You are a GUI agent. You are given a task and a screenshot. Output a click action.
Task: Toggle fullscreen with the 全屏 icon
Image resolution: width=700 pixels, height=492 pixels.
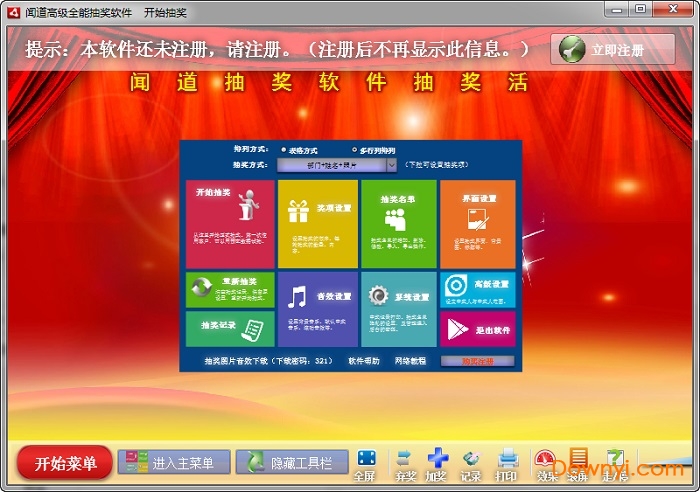tap(366, 465)
